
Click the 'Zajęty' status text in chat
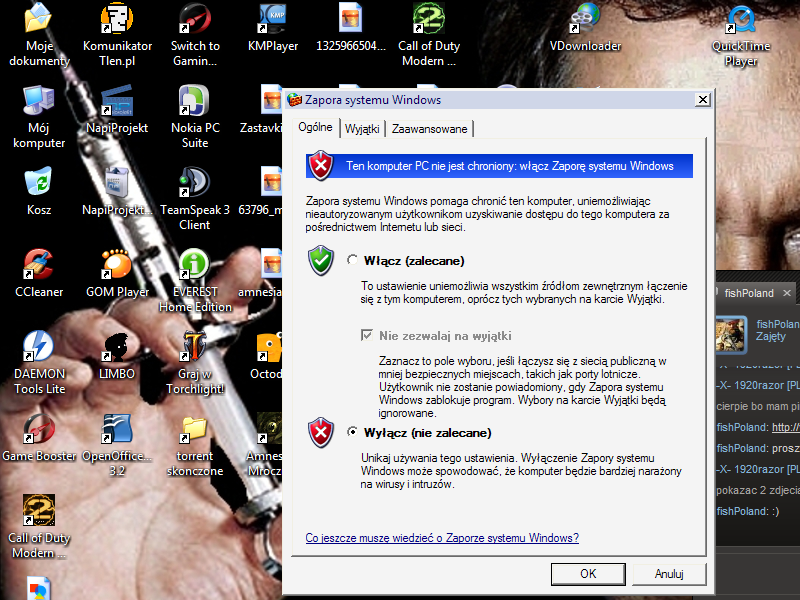(x=771, y=336)
